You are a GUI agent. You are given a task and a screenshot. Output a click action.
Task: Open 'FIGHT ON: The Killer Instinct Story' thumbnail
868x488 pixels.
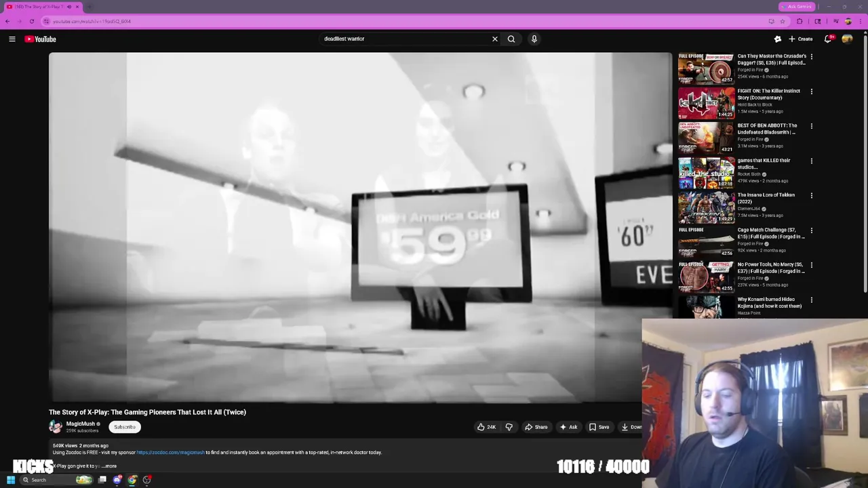pos(706,103)
